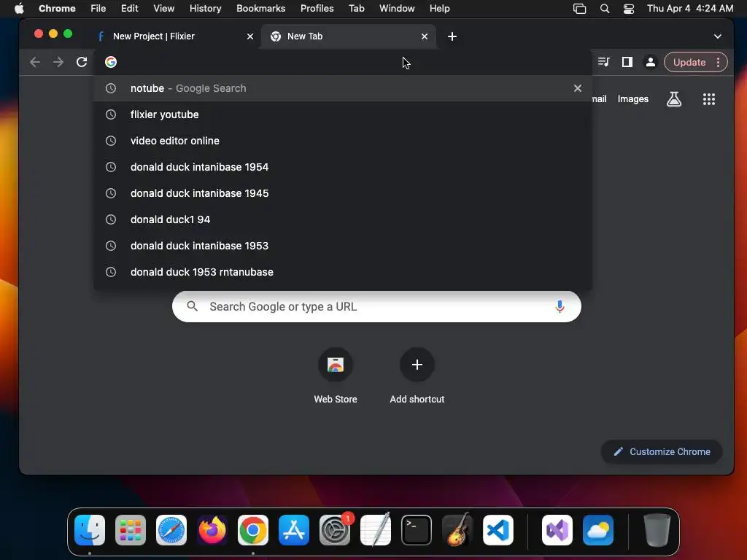
Task: Open the Profiles menu
Action: tap(317, 8)
